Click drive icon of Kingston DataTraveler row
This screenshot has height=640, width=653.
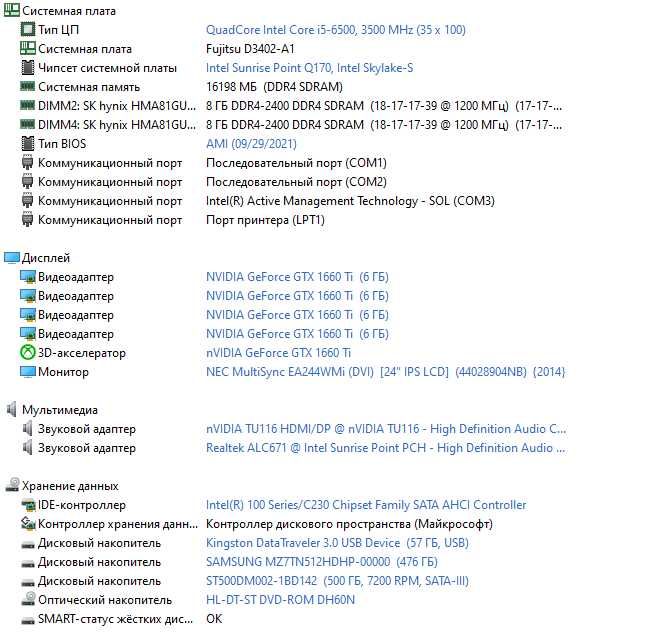pos(28,544)
